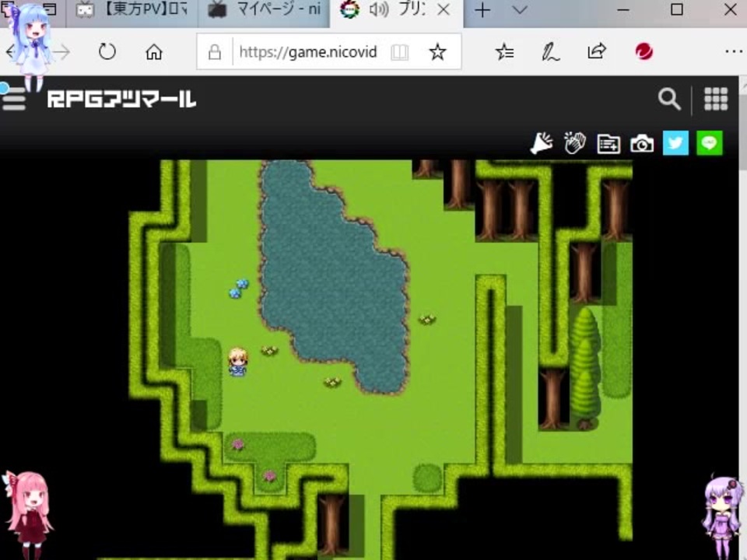Share the game on Twitter
Viewport: 747px width, 560px height.
coord(675,143)
